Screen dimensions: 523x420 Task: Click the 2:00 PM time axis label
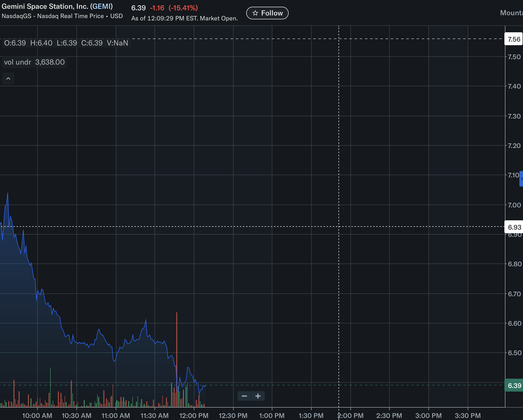pyautogui.click(x=350, y=416)
